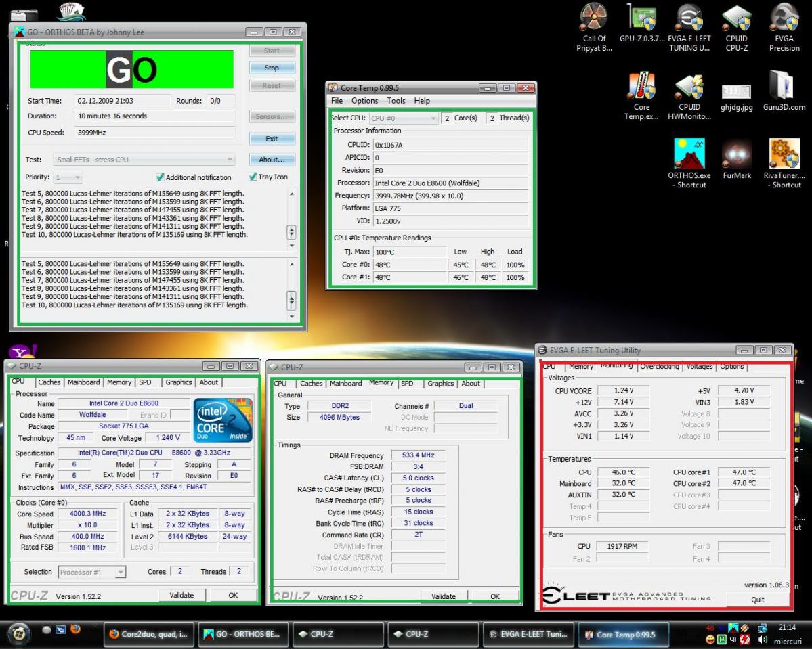Screen dimensions: 812x649
Task: Open EVGA E-LEET Tuning desktop icon
Action: (x=689, y=28)
